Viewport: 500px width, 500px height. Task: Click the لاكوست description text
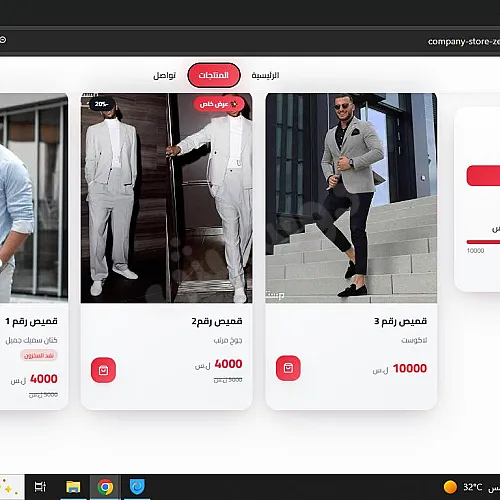pos(414,340)
